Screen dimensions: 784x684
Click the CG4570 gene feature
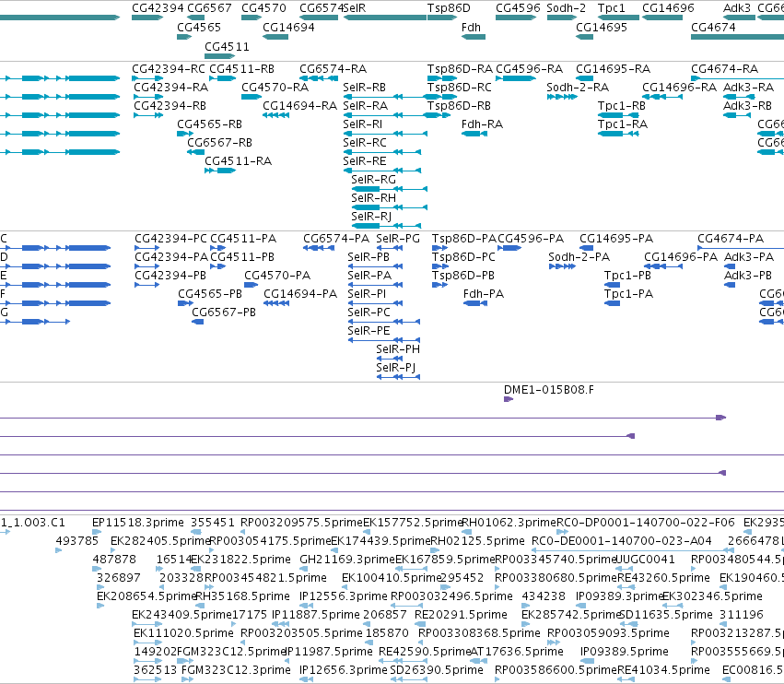(x=252, y=18)
